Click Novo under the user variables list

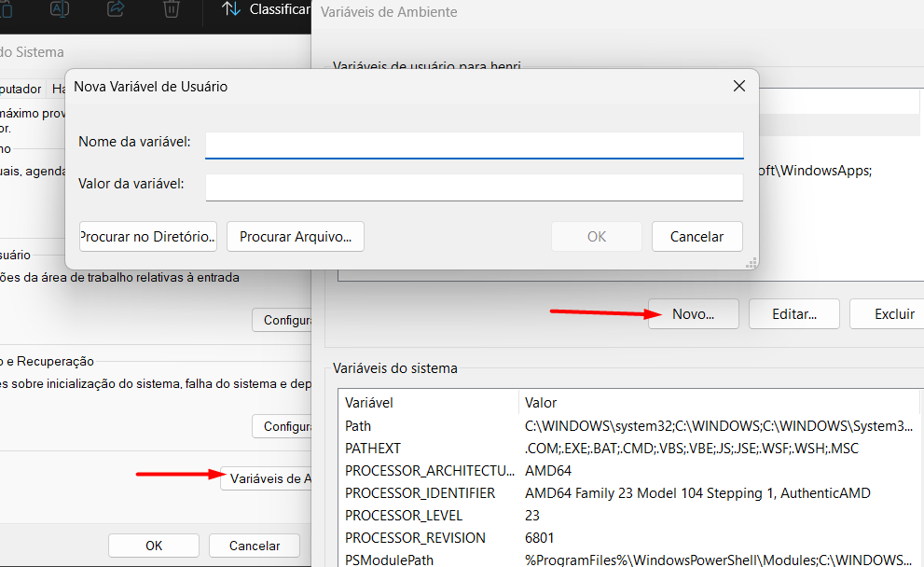[694, 314]
